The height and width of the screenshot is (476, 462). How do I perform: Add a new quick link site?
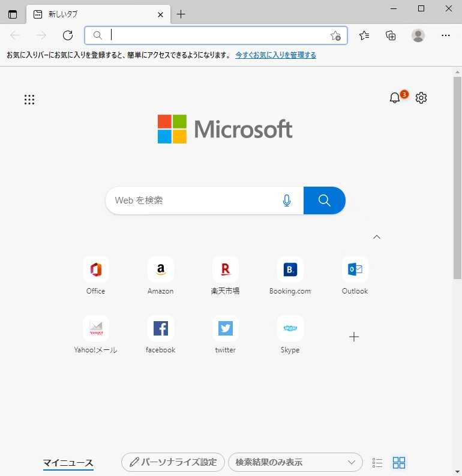[x=354, y=337]
